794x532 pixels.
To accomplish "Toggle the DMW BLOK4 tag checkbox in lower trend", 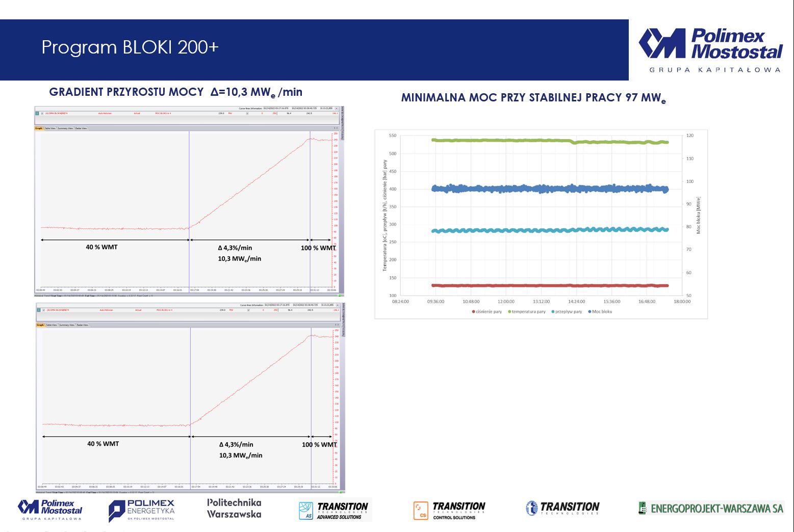I will coord(44,310).
